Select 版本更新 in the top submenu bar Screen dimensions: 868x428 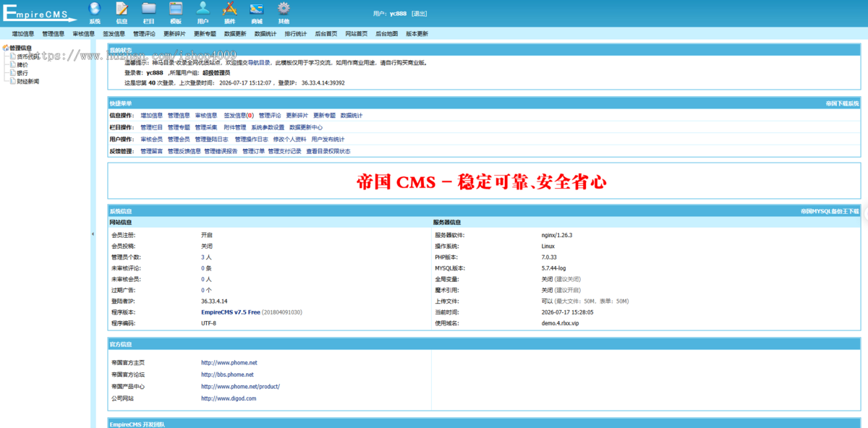click(417, 33)
